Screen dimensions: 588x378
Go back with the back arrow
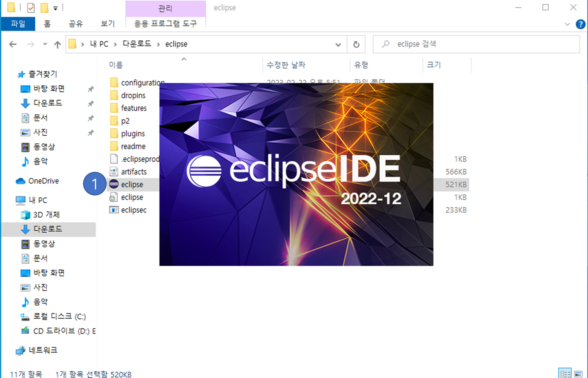click(x=13, y=44)
